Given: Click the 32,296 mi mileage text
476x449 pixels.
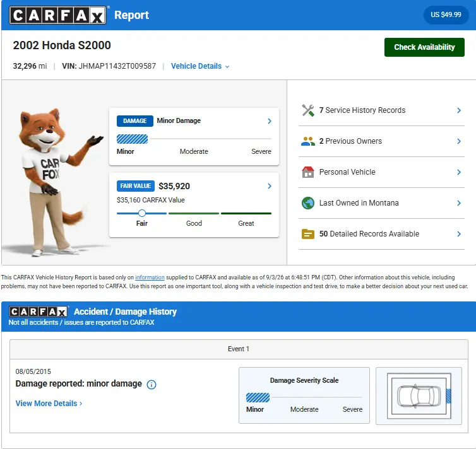Looking at the screenshot, I should [x=30, y=66].
